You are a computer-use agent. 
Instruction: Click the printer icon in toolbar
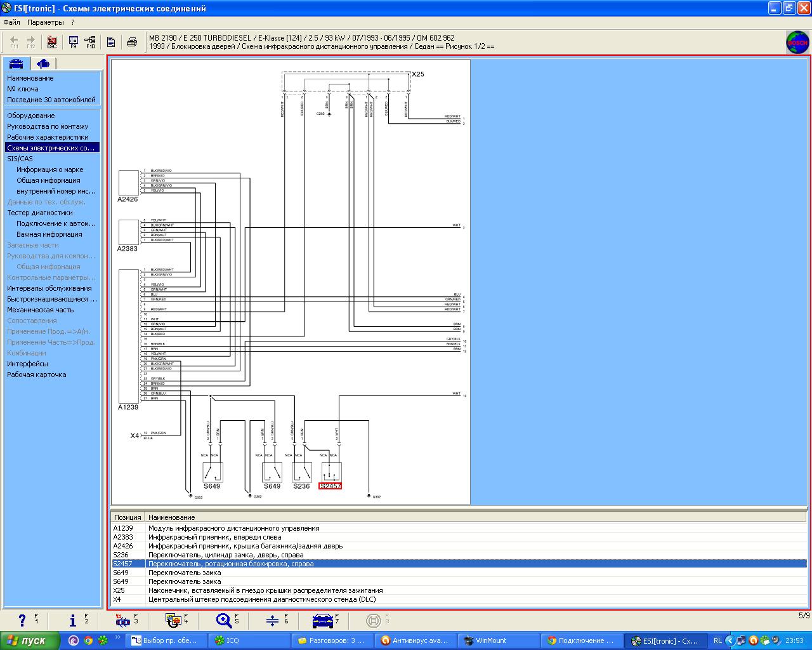click(132, 42)
